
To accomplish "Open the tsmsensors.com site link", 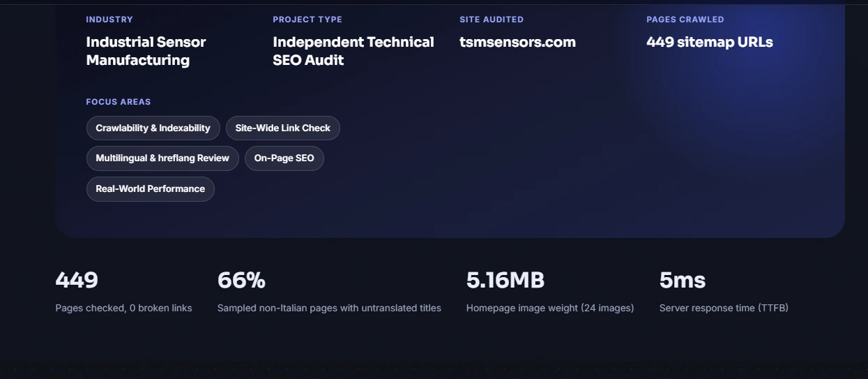I will (517, 42).
